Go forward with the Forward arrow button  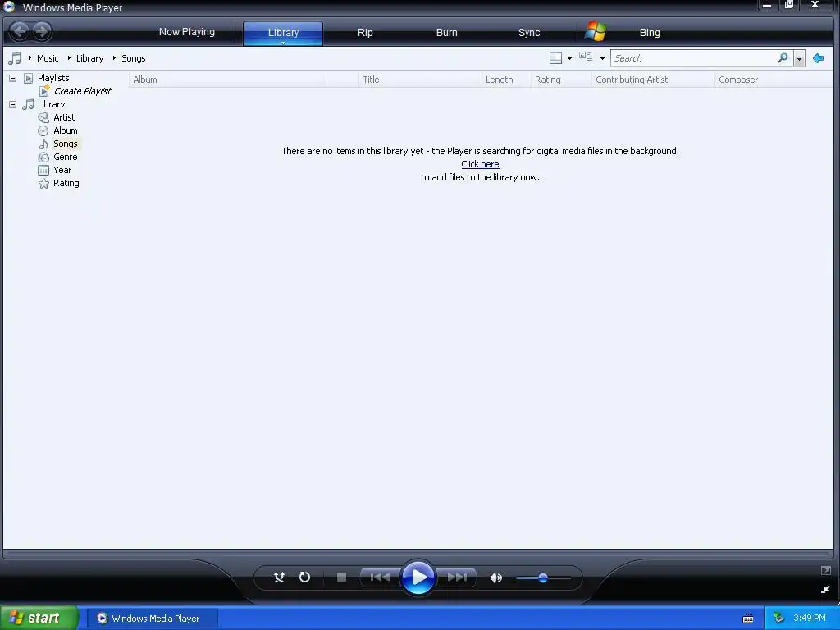tap(42, 31)
